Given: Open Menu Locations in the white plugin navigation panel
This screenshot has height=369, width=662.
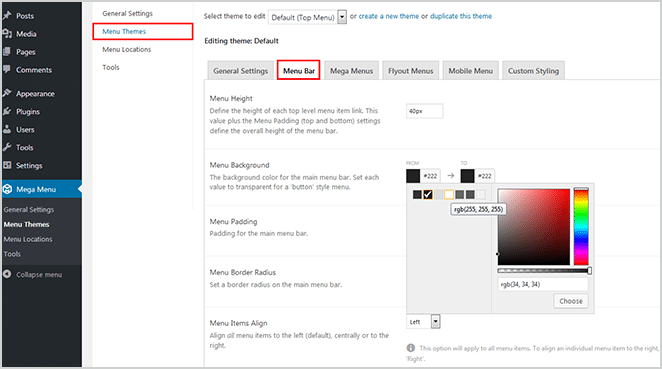Looking at the screenshot, I should [127, 49].
